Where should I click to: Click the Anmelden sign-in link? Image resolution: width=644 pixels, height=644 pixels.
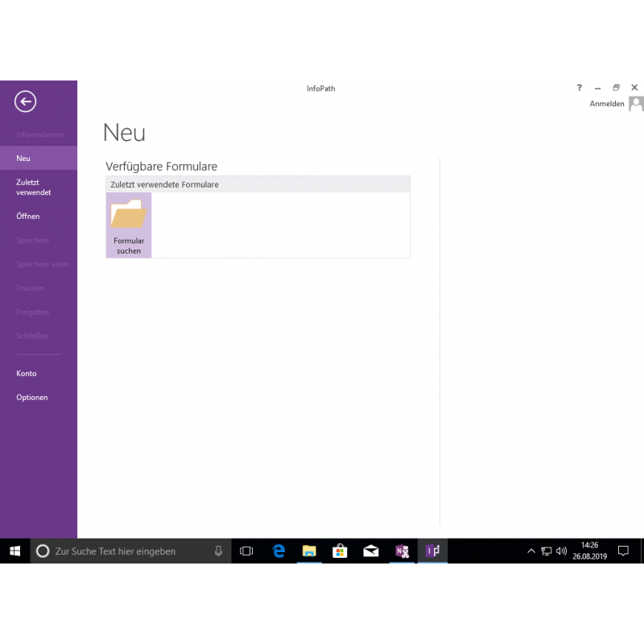pyautogui.click(x=606, y=104)
